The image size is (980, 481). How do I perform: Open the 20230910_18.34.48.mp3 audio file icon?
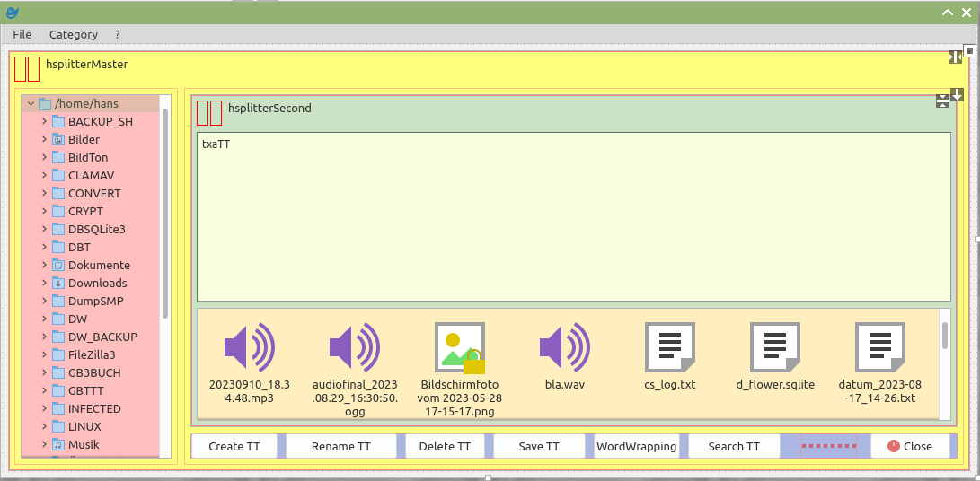249,347
